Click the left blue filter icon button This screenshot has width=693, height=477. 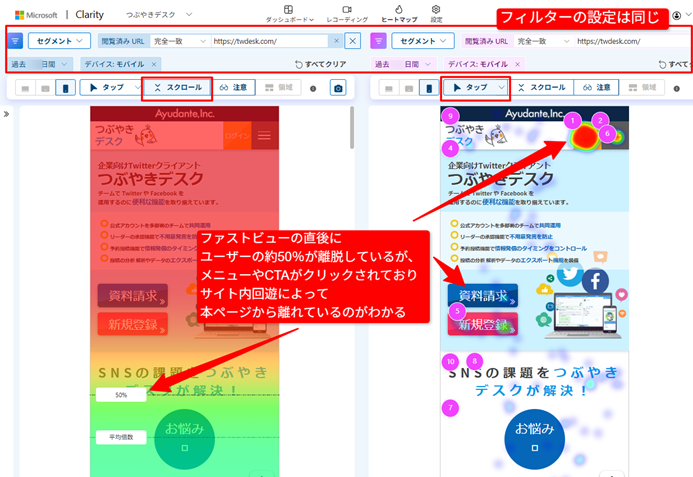15,41
